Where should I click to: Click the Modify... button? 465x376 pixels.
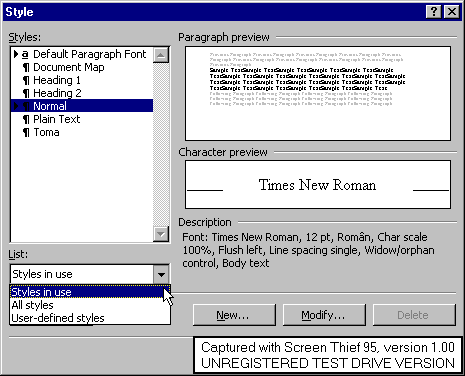(x=324, y=315)
